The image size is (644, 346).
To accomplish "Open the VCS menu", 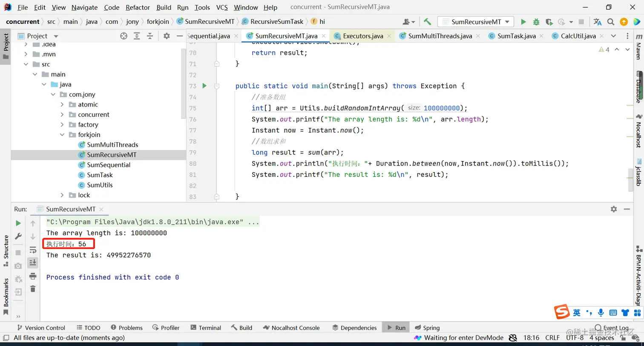I will 222,7.
